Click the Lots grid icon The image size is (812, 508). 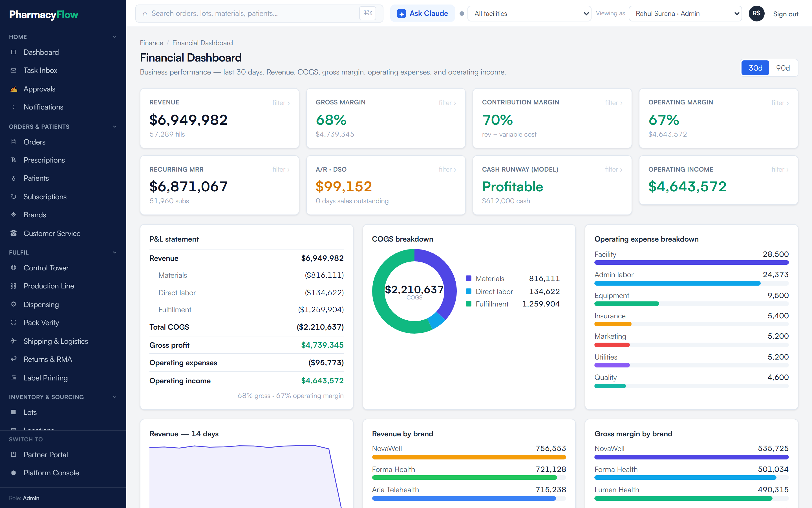click(14, 412)
